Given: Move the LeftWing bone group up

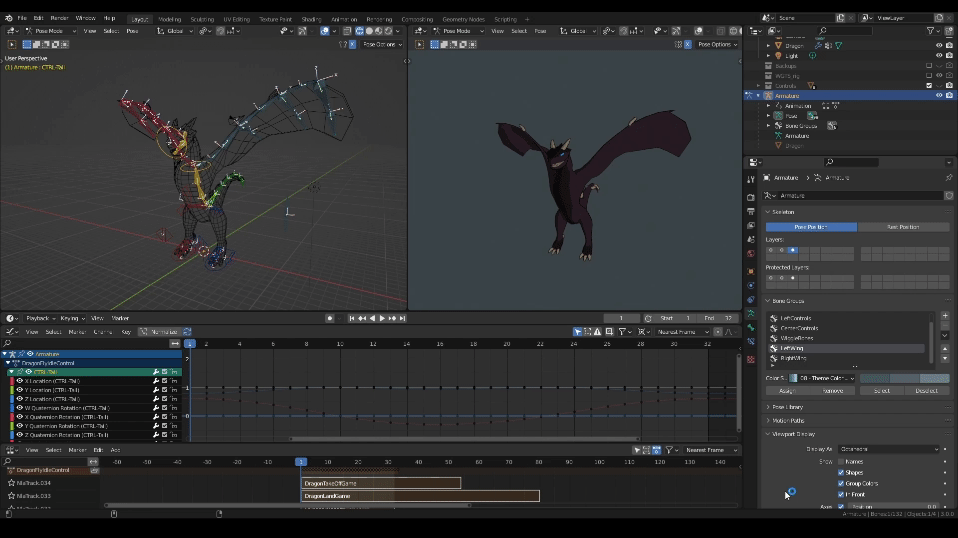Looking at the screenshot, I should pyautogui.click(x=945, y=349).
